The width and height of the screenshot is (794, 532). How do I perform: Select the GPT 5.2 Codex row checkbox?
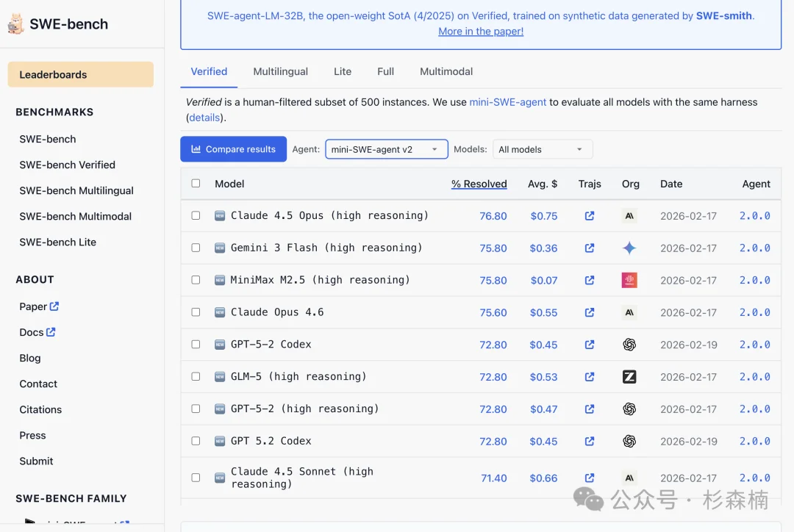(x=196, y=441)
